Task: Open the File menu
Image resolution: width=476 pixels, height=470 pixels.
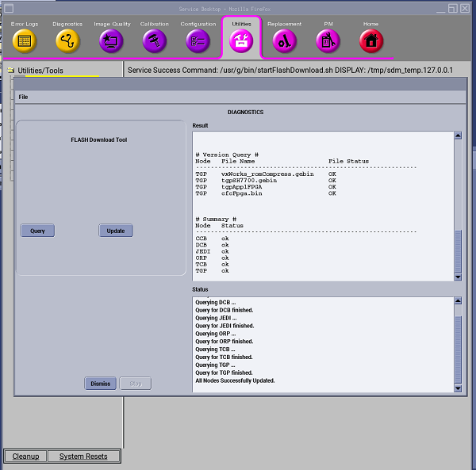Action: click(24, 97)
